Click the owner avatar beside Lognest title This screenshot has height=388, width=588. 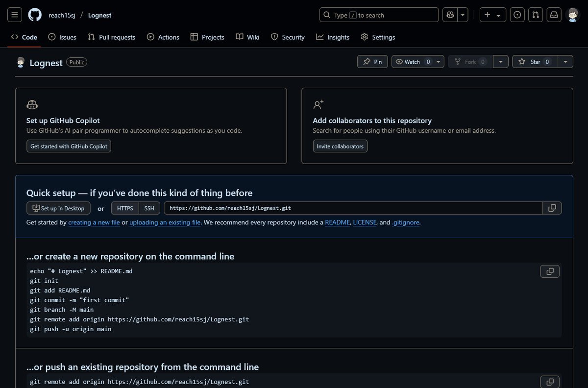coord(21,62)
